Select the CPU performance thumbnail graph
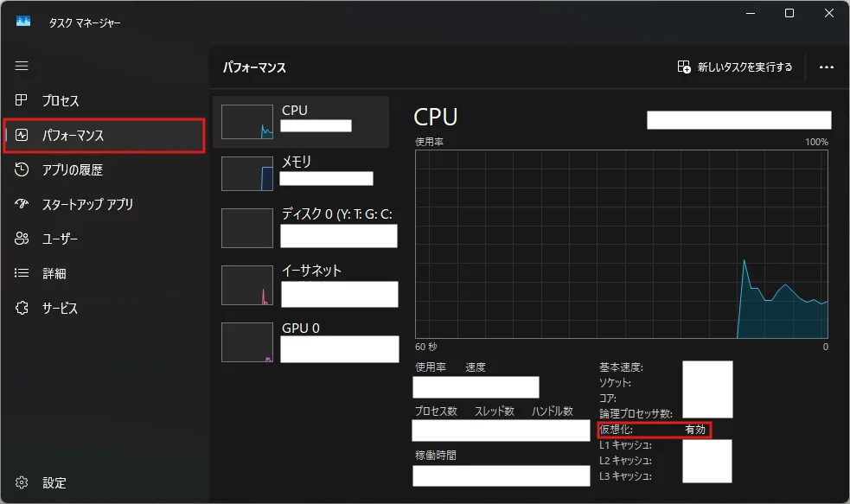 pos(247,122)
